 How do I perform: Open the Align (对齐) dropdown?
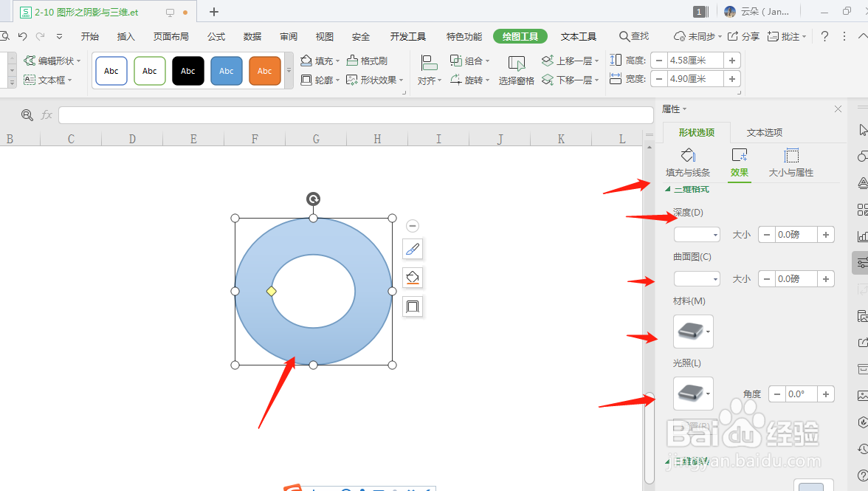pos(430,70)
